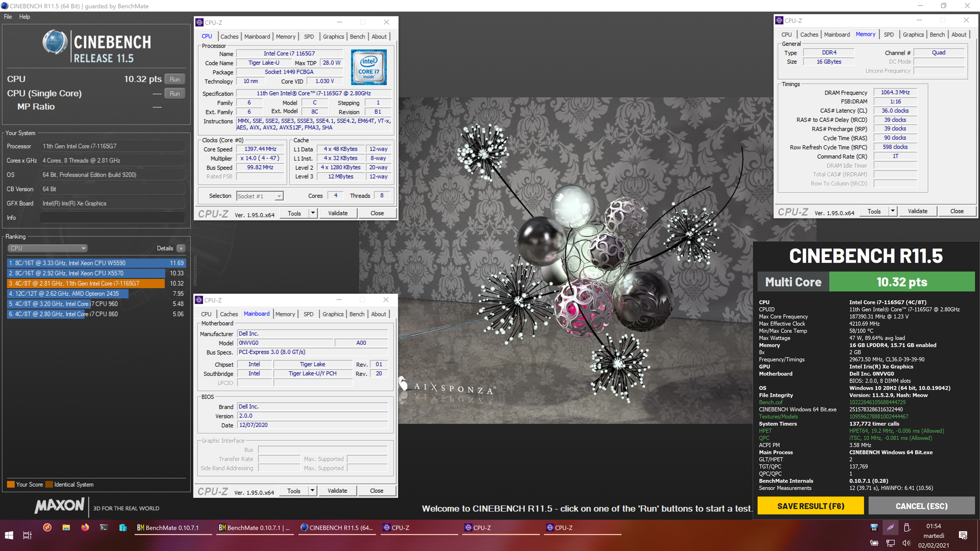Click the safely remove USB tray icon
The width and height of the screenshot is (980, 551).
point(907,527)
